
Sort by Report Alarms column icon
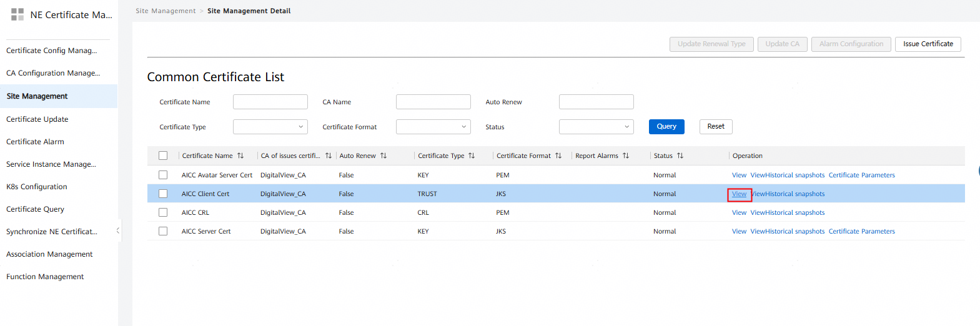point(626,156)
